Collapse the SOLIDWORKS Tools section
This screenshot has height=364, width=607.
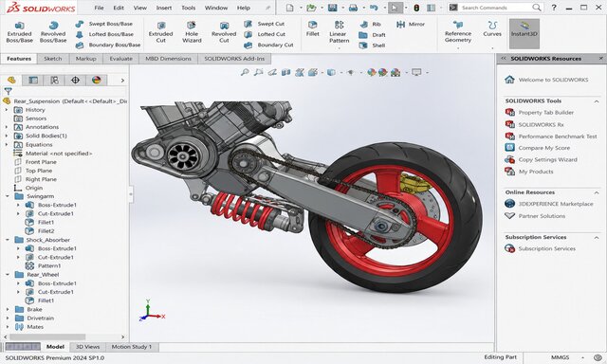click(597, 101)
